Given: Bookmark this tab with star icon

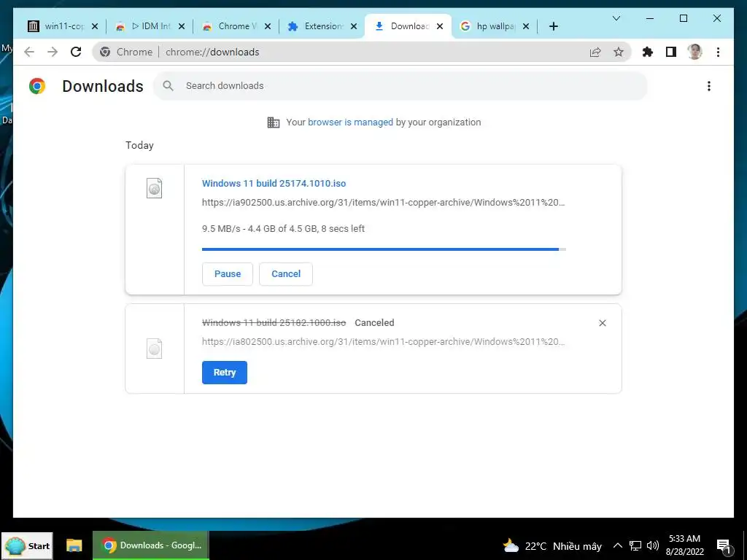Looking at the screenshot, I should pos(619,52).
